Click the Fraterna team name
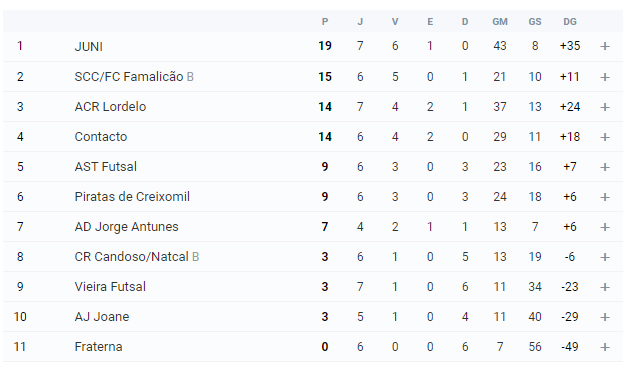This screenshot has width=624, height=369. pyautogui.click(x=98, y=347)
